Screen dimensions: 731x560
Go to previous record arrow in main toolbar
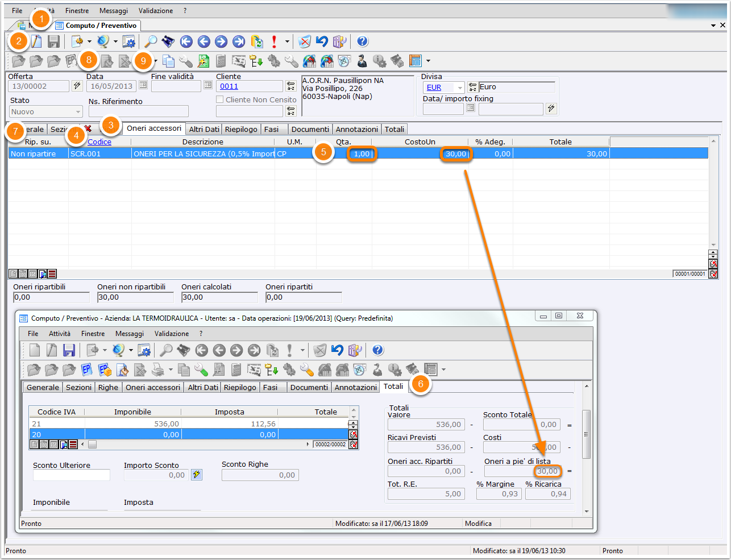coord(204,42)
